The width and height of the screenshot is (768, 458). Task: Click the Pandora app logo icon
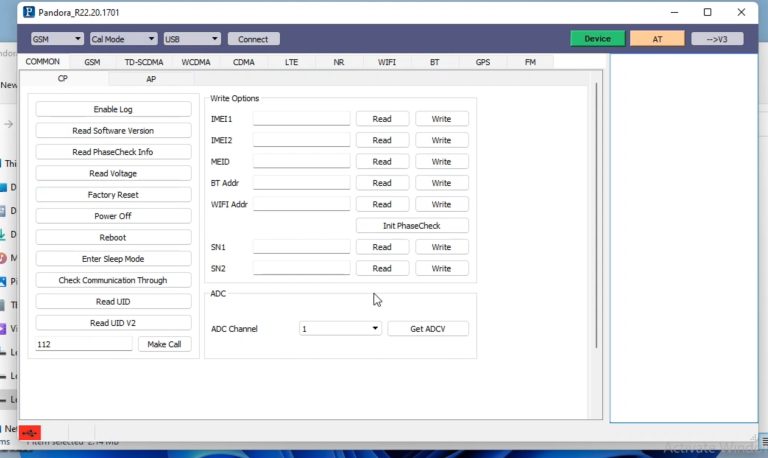coord(29,12)
